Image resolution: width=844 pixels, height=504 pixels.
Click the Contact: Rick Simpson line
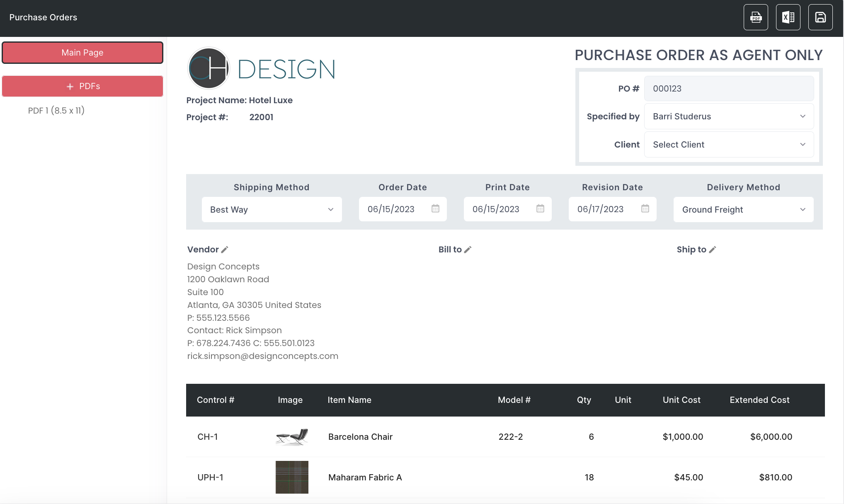pyautogui.click(x=234, y=330)
